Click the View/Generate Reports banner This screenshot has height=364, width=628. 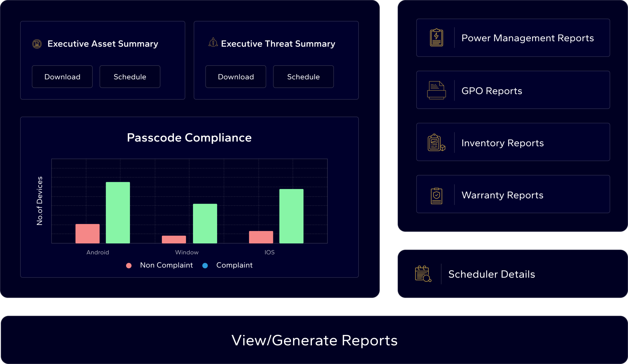coord(314,340)
